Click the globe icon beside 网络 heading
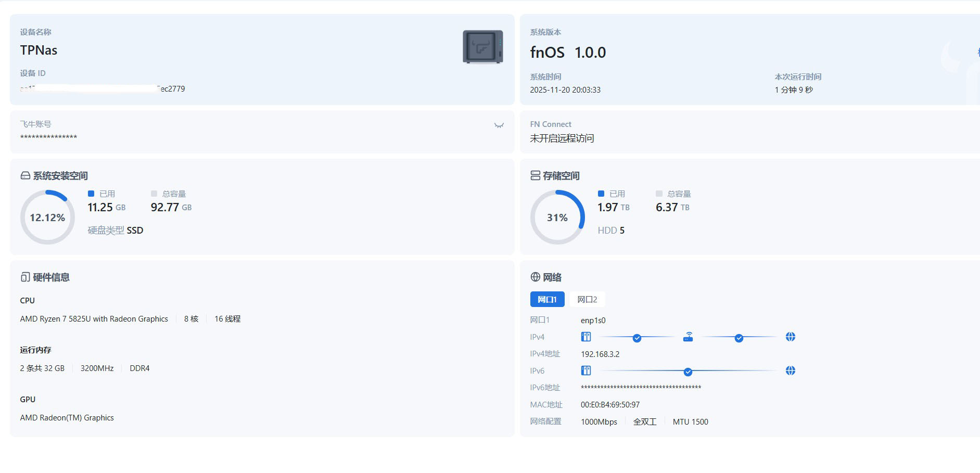The width and height of the screenshot is (980, 473). click(x=535, y=277)
